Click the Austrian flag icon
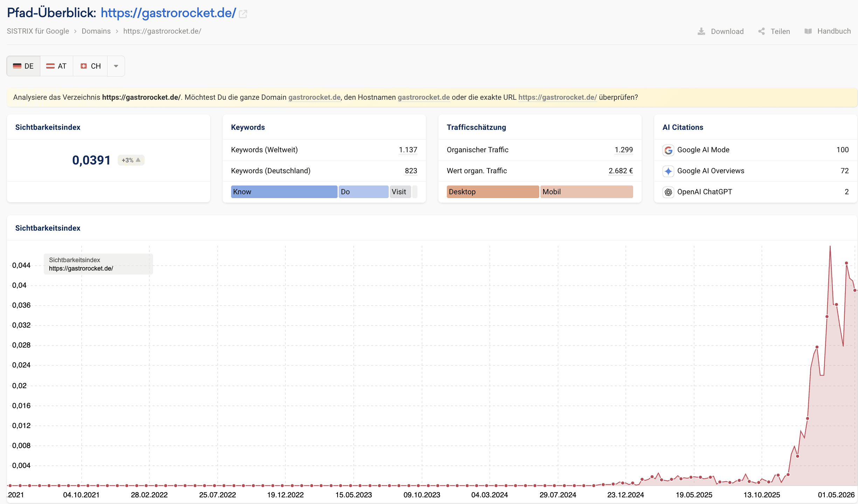Screen dimensions: 858x504 50,66
